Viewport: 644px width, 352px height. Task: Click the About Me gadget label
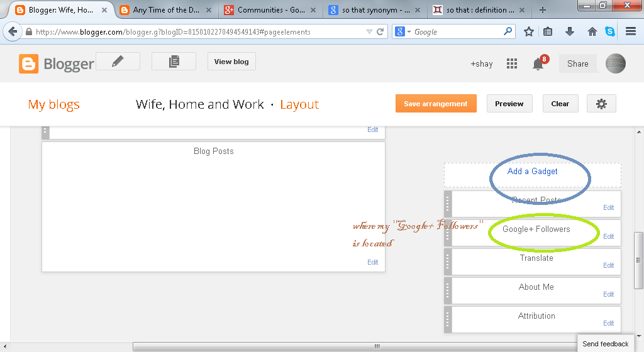click(x=536, y=287)
